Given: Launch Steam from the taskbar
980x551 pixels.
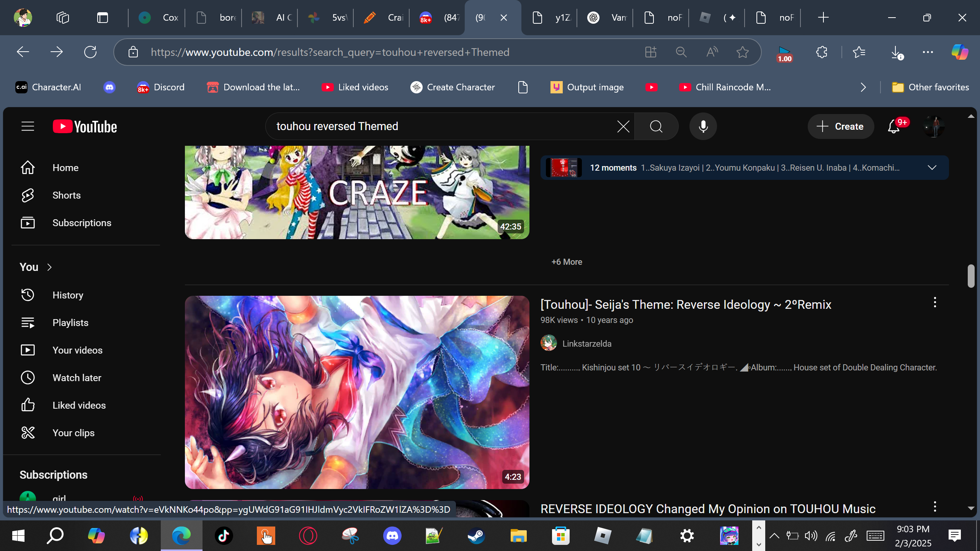Looking at the screenshot, I should (x=476, y=536).
